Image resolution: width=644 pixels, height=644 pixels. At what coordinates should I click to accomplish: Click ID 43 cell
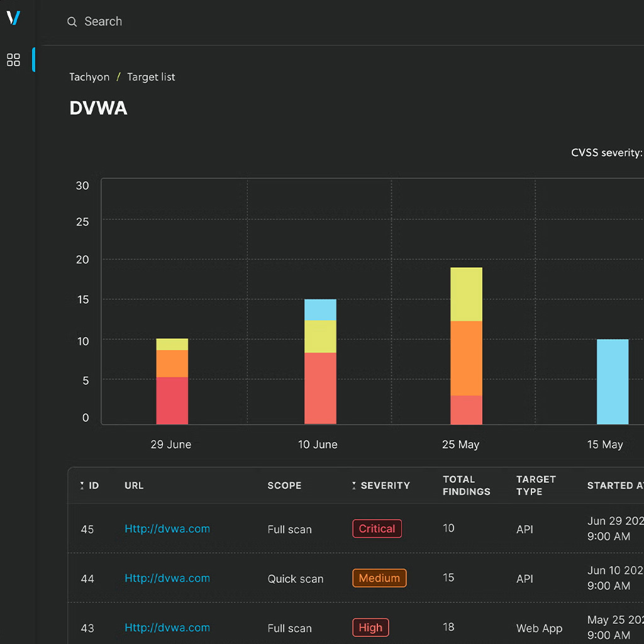pos(87,628)
